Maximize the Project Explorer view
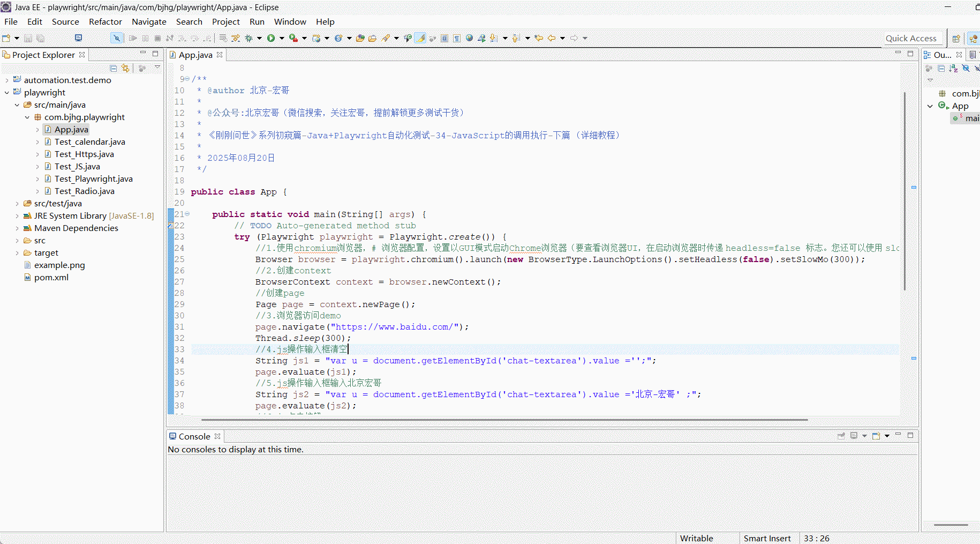The image size is (980, 544). click(x=155, y=54)
